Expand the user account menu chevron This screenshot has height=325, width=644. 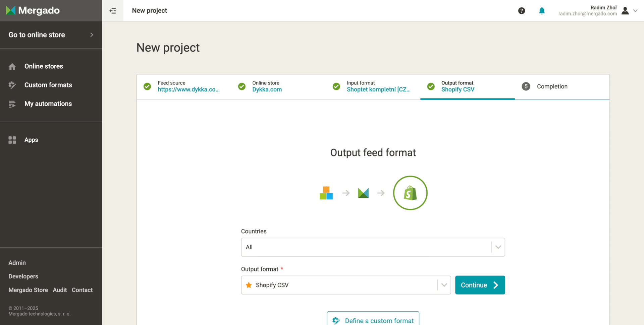pyautogui.click(x=635, y=11)
